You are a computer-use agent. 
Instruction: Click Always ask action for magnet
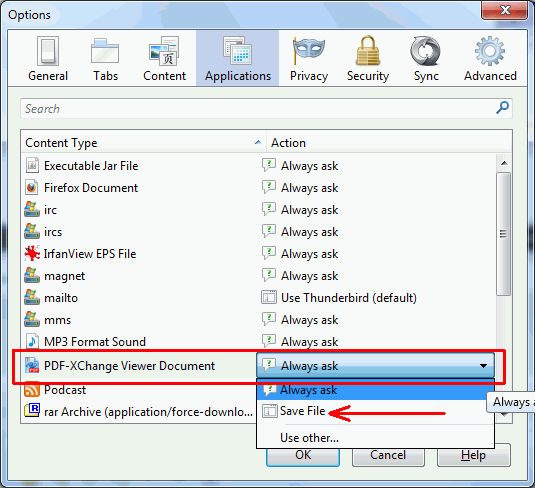[309, 276]
